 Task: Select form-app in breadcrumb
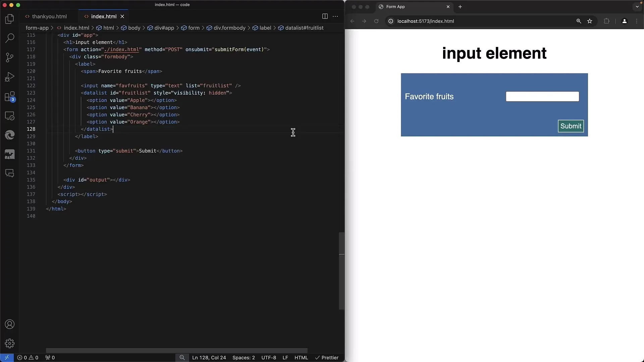[x=37, y=28]
